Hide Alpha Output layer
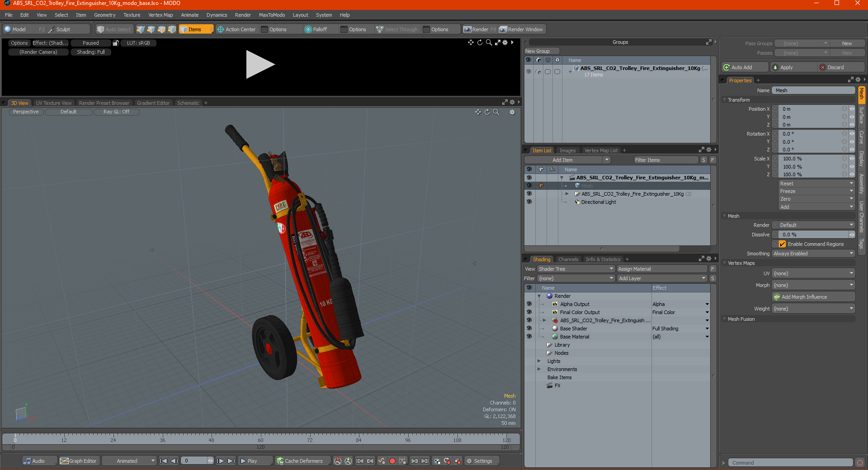Viewport: 868px width, 470px height. (529, 304)
